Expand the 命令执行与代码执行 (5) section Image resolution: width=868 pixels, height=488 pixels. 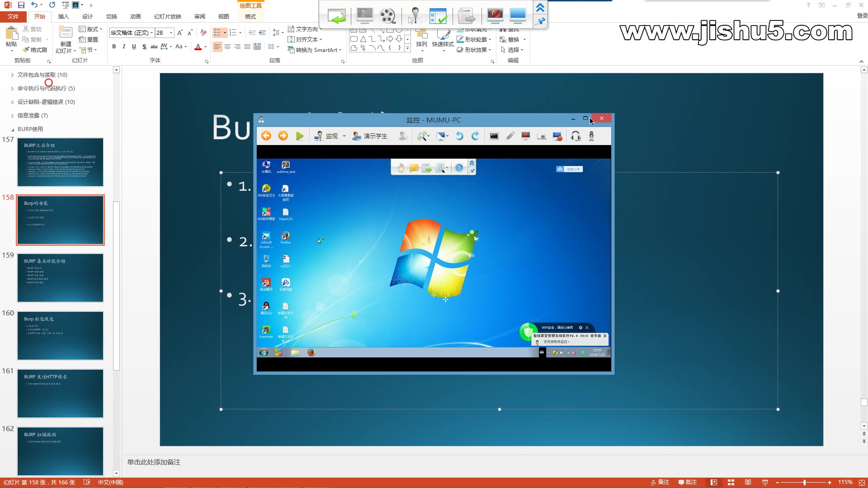[13, 89]
